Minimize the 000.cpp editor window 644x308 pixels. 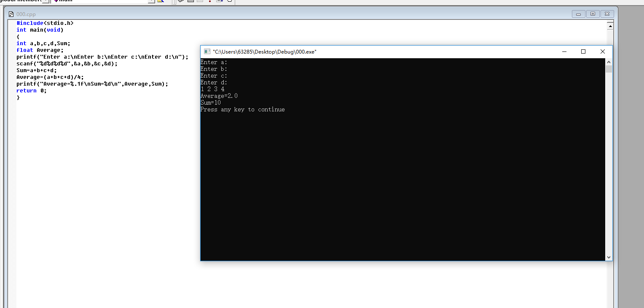pos(579,14)
